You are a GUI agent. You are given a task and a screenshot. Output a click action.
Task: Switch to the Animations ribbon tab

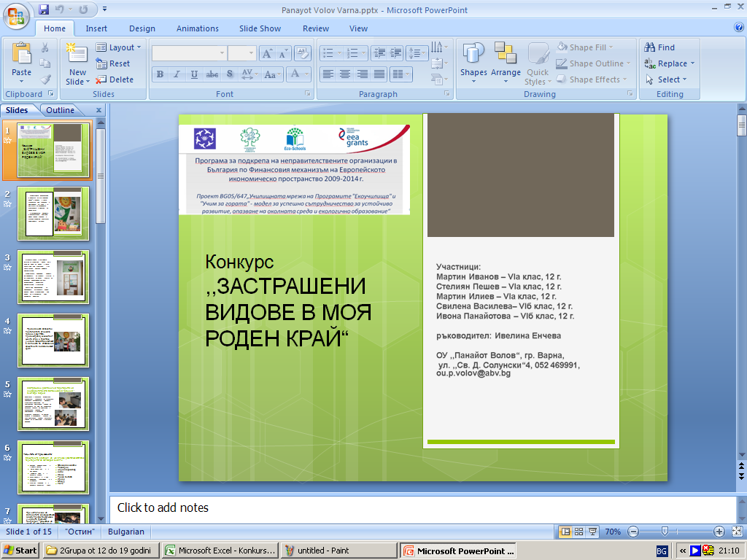coord(197,28)
